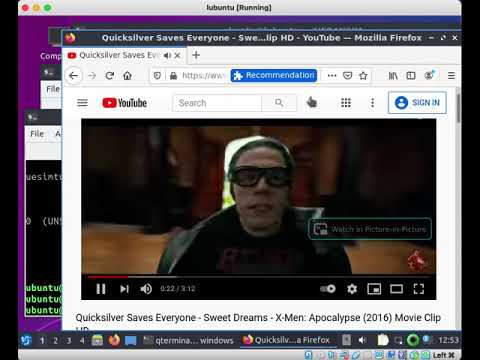Reload the current YouTube page
This screenshot has width=480, height=360.
110,76
